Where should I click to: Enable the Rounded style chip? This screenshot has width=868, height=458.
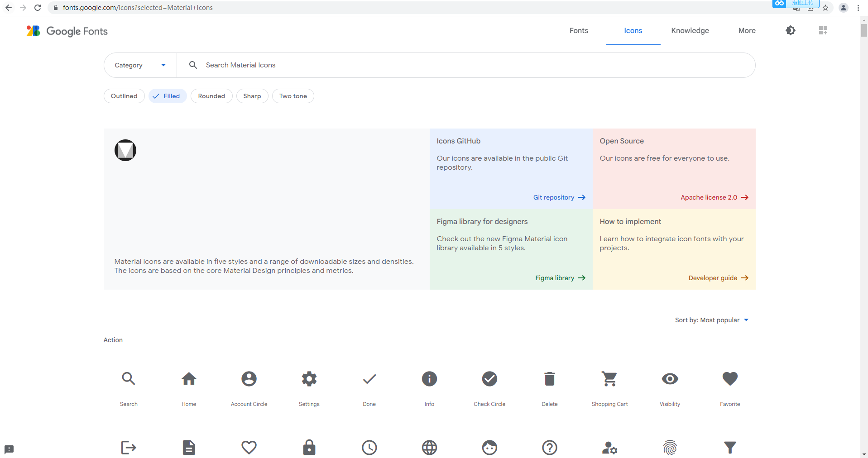(x=211, y=96)
